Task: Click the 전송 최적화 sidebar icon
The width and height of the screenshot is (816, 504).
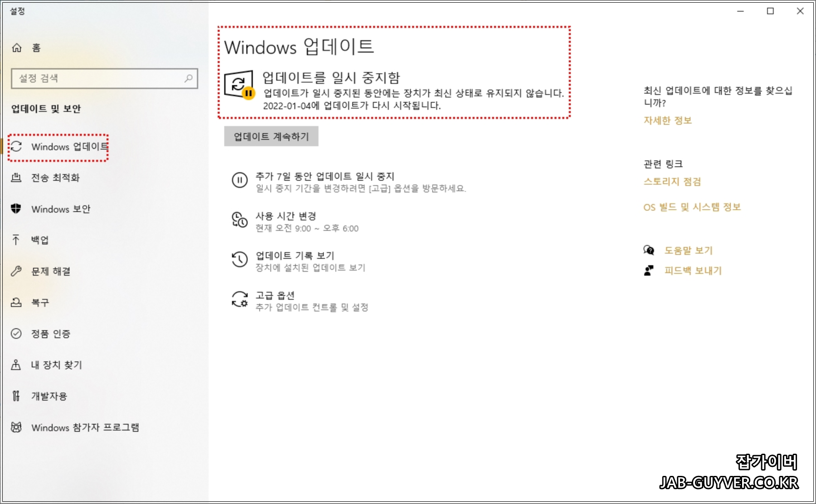Action: click(16, 178)
